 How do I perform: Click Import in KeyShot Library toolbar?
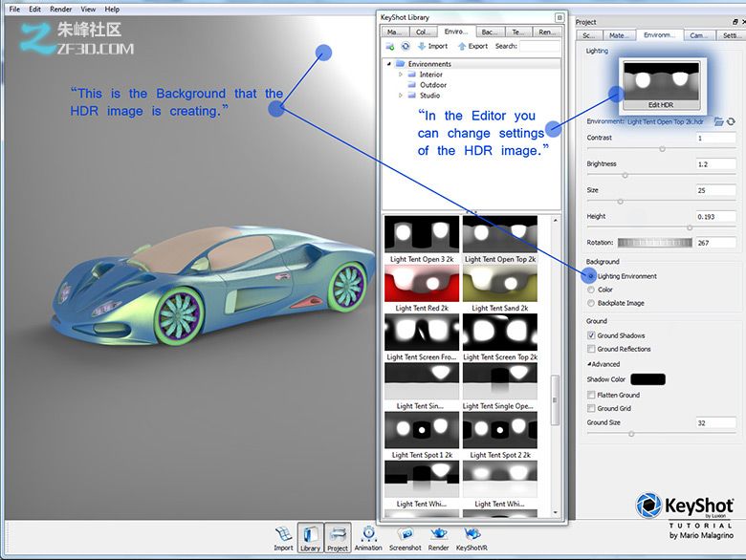point(432,46)
